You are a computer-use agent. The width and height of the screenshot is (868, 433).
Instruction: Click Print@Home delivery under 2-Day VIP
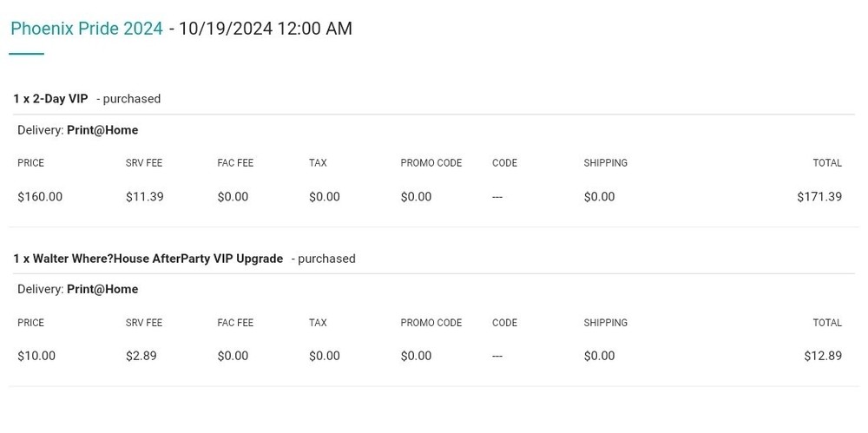pos(102,130)
